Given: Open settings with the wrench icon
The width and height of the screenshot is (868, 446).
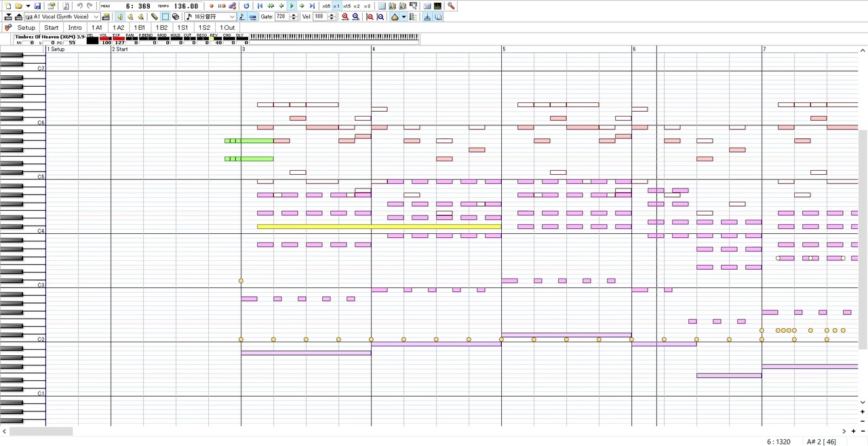Looking at the screenshot, I should (x=451, y=6).
